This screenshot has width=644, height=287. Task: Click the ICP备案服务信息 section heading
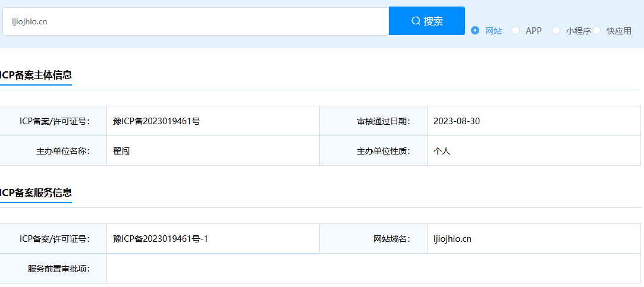click(x=36, y=193)
